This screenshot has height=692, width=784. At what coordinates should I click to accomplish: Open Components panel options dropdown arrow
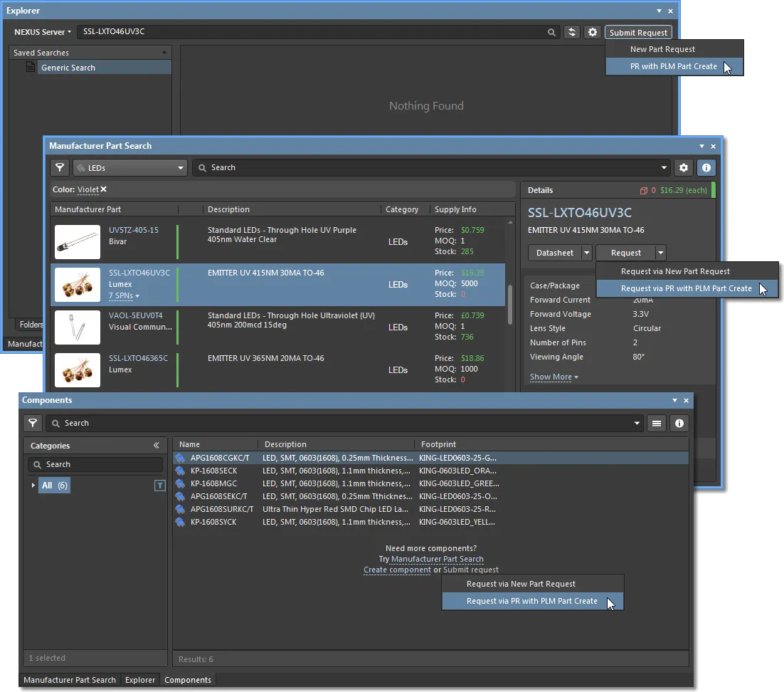(x=674, y=400)
